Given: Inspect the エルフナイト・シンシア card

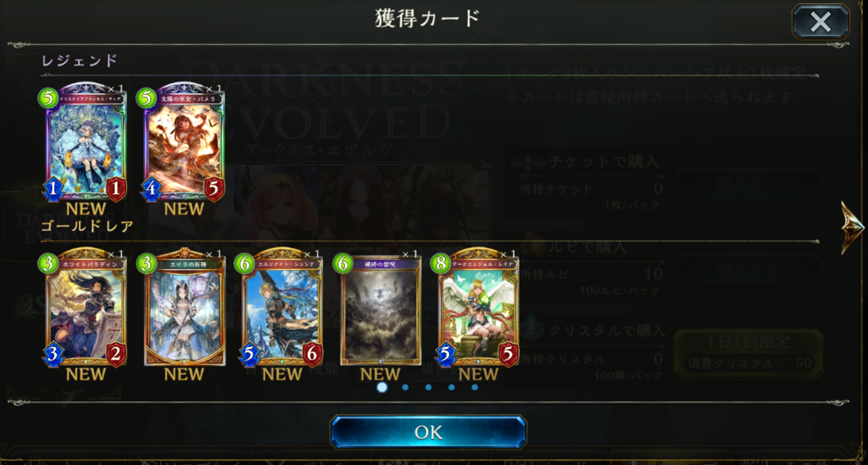Looking at the screenshot, I should click(282, 308).
